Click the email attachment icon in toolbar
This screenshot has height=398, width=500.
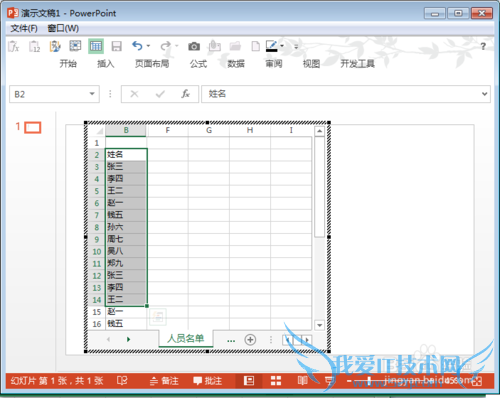click(215, 46)
